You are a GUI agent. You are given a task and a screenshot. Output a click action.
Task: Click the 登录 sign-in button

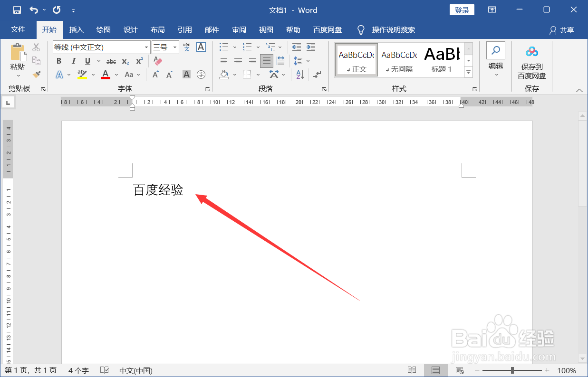click(x=462, y=10)
